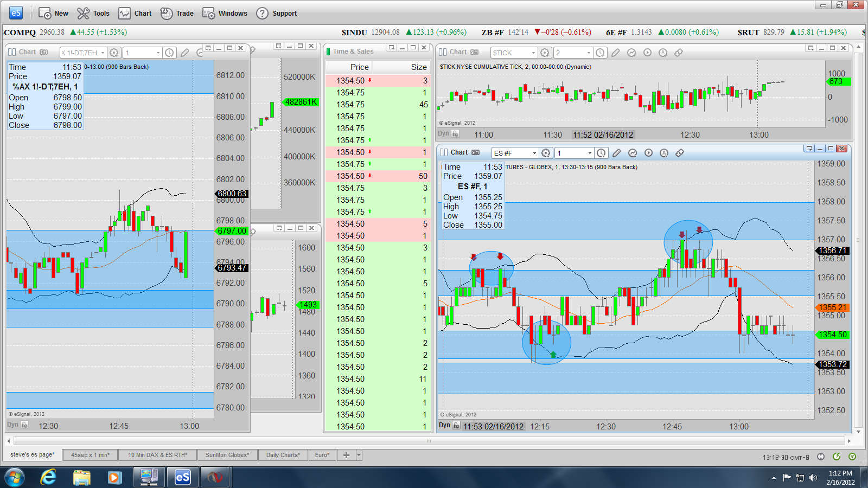Click Price column header in Time & Sales
The image size is (868, 488).
349,67
